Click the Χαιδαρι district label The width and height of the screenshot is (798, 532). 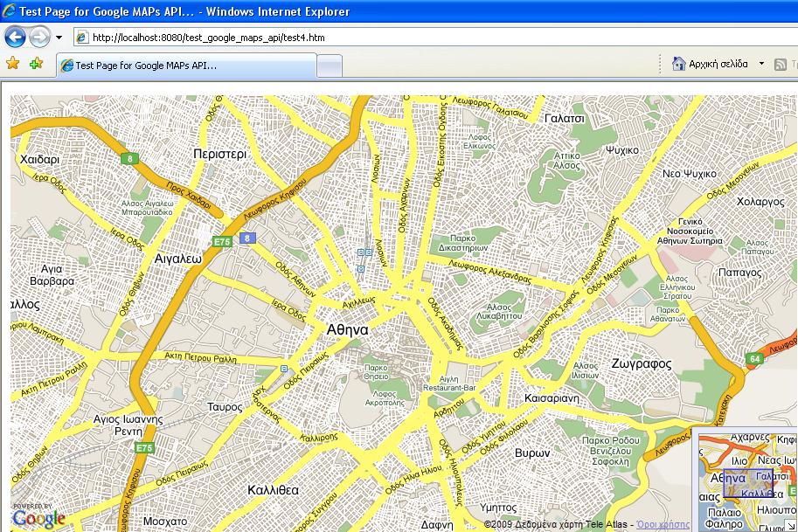tap(39, 160)
